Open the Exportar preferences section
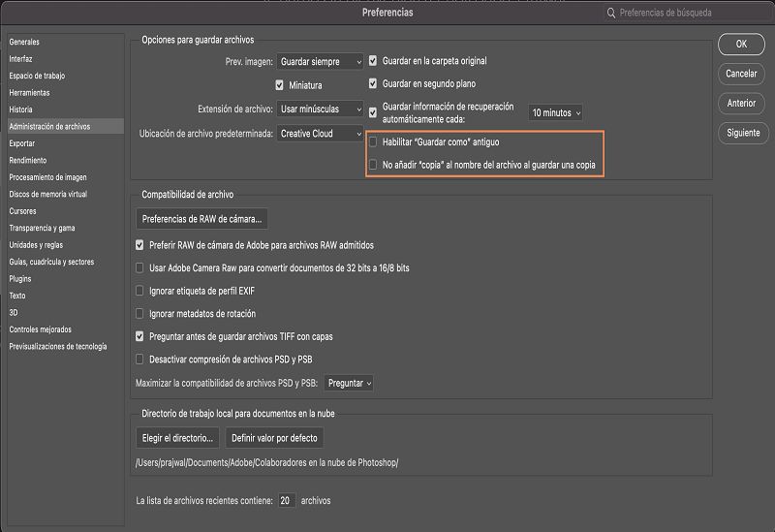 coord(65,143)
